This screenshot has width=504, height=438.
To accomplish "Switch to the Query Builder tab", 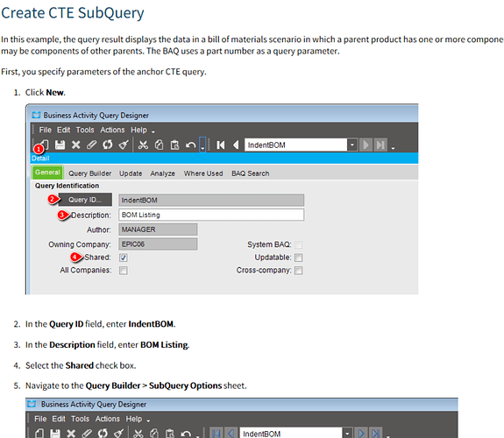I will coord(89,173).
